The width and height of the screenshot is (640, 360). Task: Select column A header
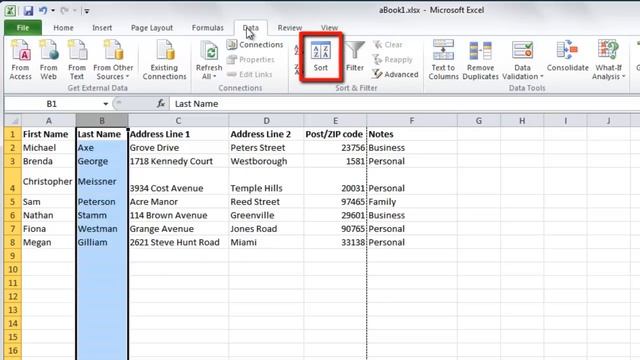tap(49, 121)
